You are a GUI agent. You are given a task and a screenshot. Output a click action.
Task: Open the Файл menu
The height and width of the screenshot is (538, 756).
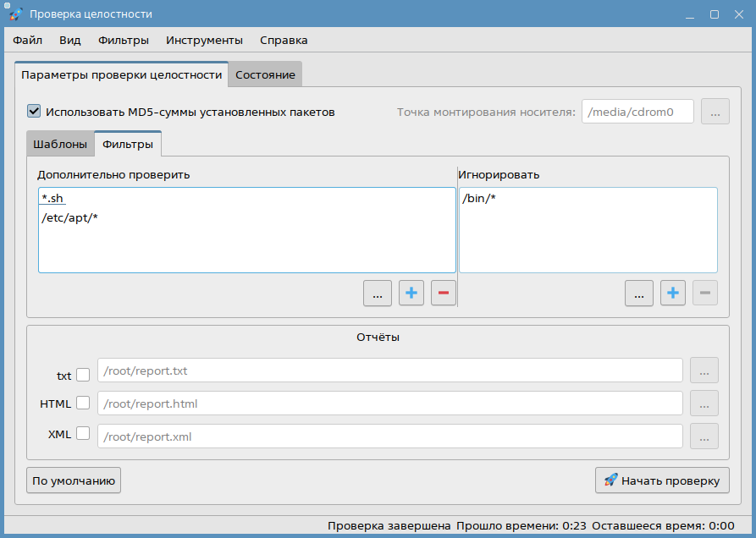click(x=28, y=40)
